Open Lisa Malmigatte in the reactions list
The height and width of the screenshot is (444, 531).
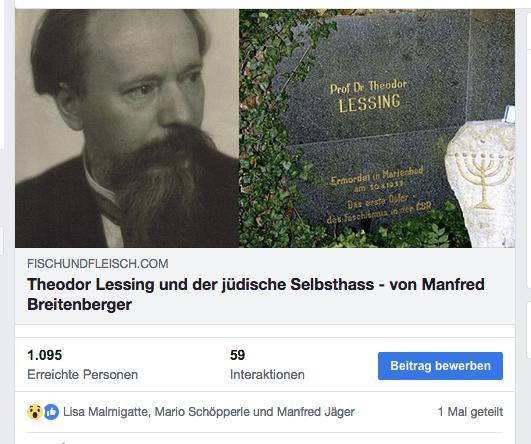tap(106, 412)
